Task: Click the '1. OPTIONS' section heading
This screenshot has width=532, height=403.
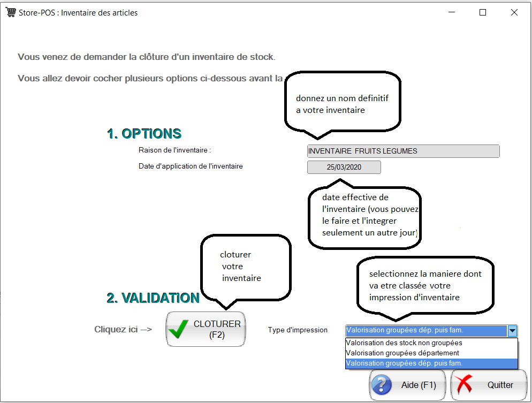Action: [x=144, y=134]
